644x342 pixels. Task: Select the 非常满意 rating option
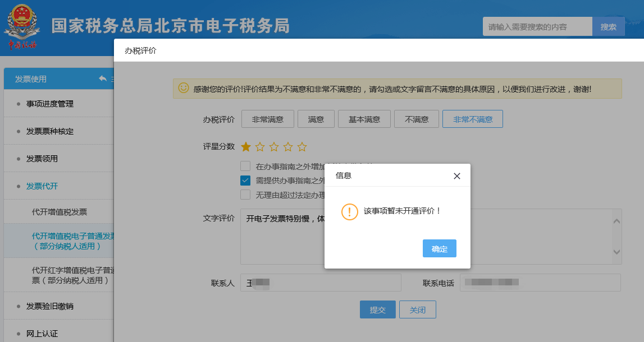tap(268, 118)
